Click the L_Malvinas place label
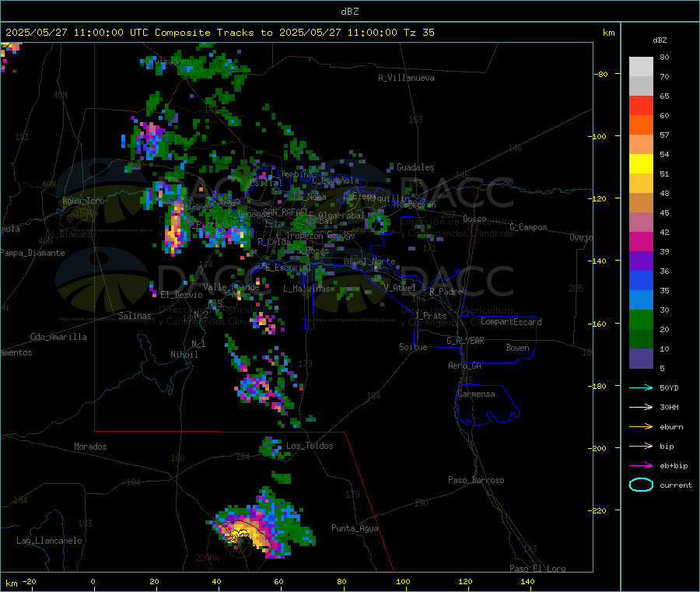The width and height of the screenshot is (700, 592). point(306,289)
